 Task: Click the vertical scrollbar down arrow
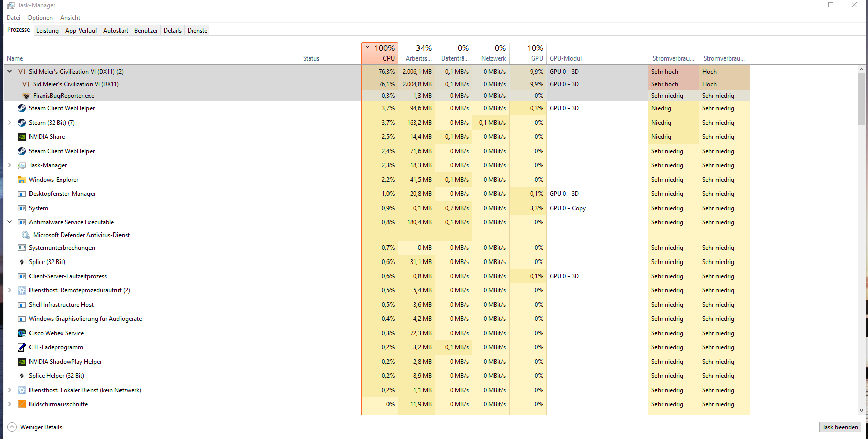pos(861,410)
